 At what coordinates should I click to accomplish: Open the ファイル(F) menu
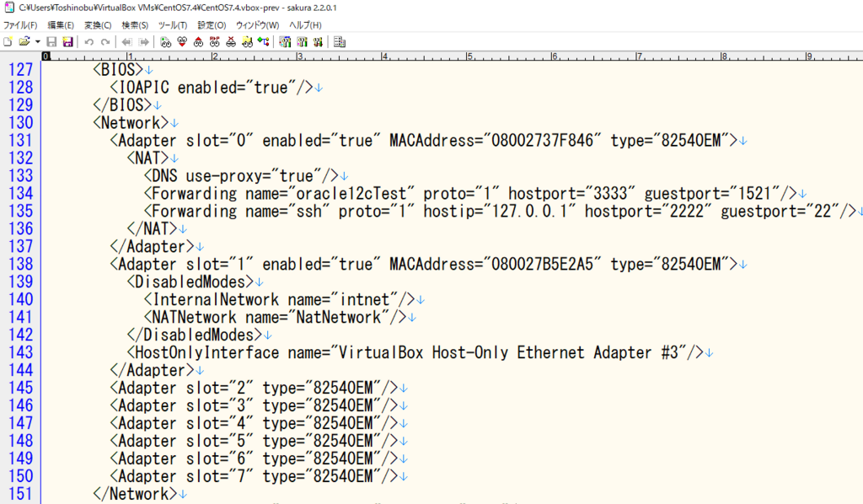pos(20,25)
